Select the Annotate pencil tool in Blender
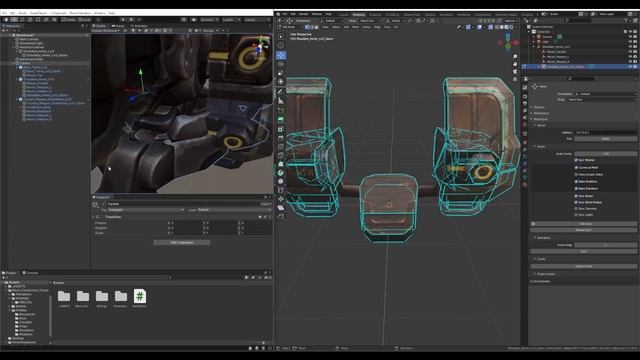 click(x=281, y=92)
